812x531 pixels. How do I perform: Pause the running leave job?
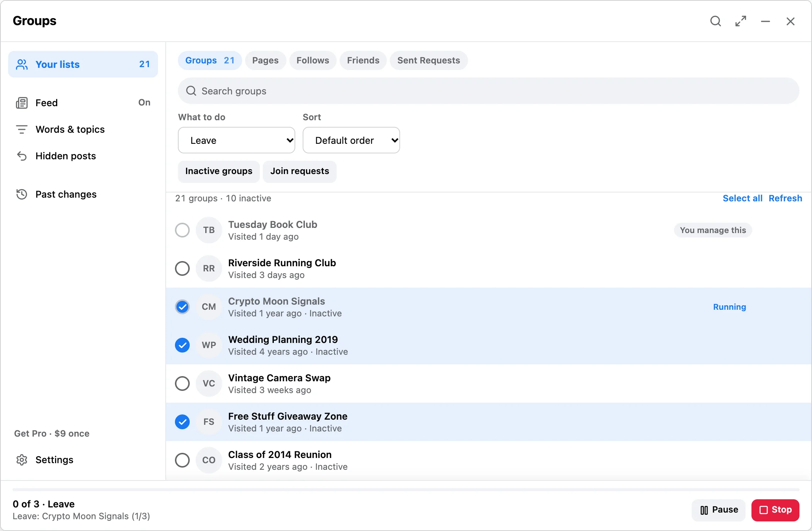pos(719,510)
